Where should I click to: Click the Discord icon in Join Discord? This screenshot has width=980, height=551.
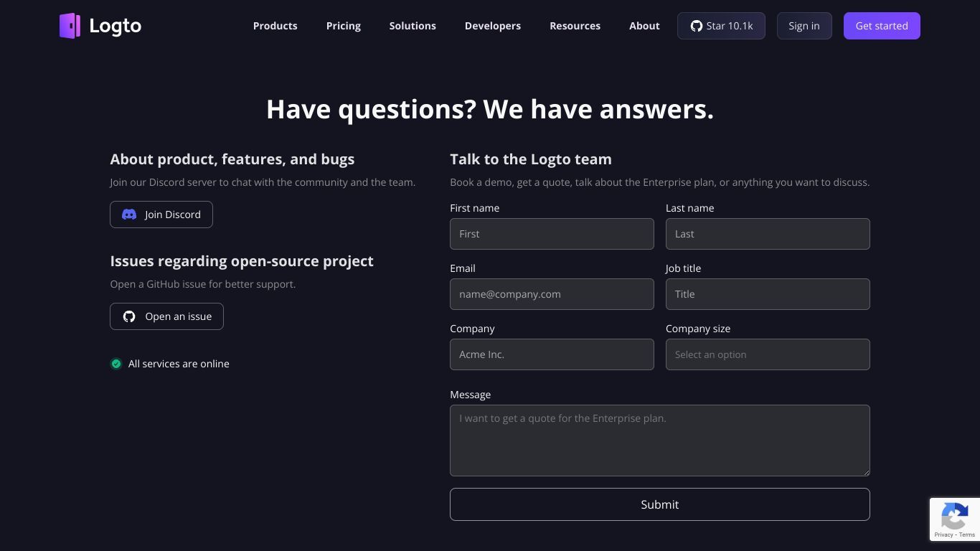(129, 215)
